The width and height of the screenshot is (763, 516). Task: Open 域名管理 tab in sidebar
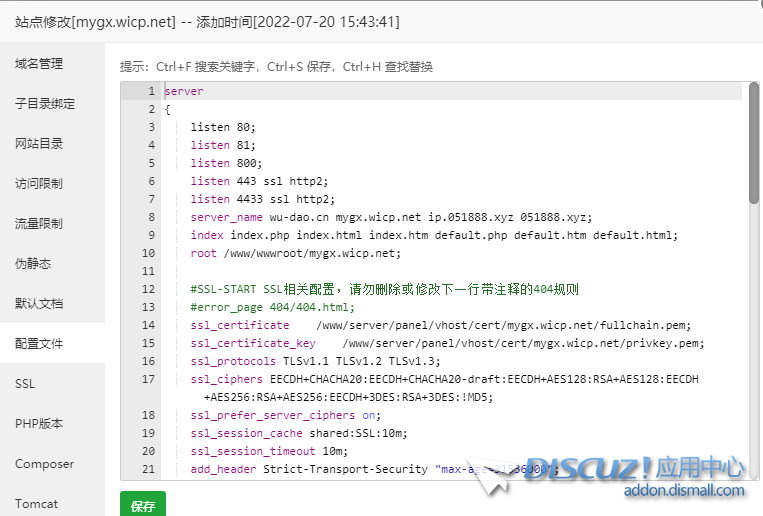click(39, 64)
